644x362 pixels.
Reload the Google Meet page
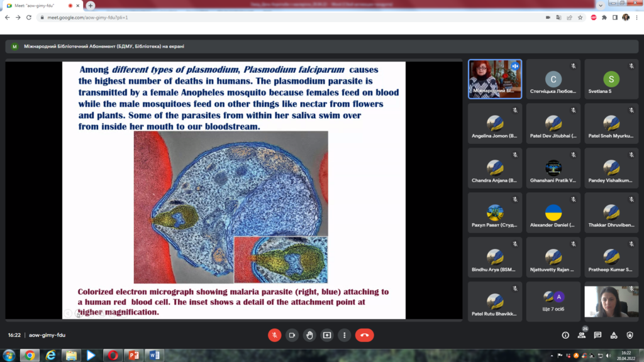(x=29, y=18)
